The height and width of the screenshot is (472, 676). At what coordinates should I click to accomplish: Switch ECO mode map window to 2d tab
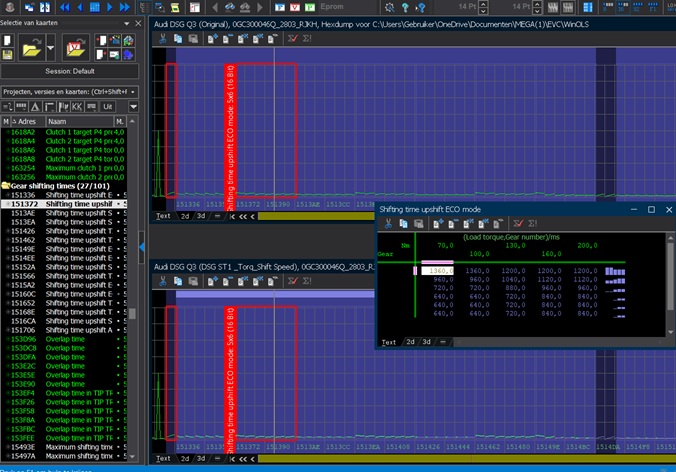(x=410, y=342)
